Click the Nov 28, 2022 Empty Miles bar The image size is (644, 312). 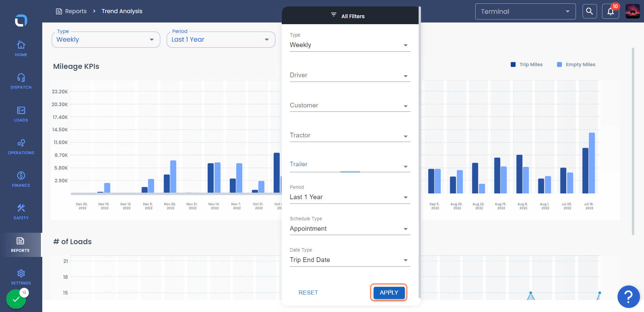[173, 177]
